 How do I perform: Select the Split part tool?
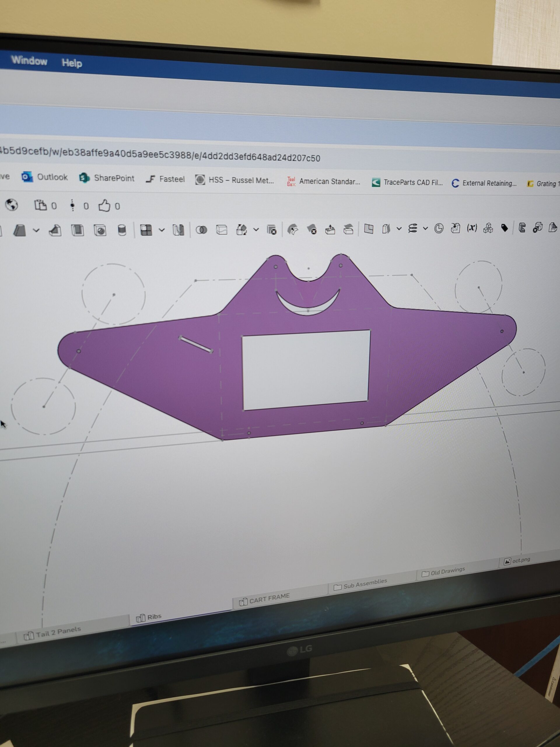221,230
